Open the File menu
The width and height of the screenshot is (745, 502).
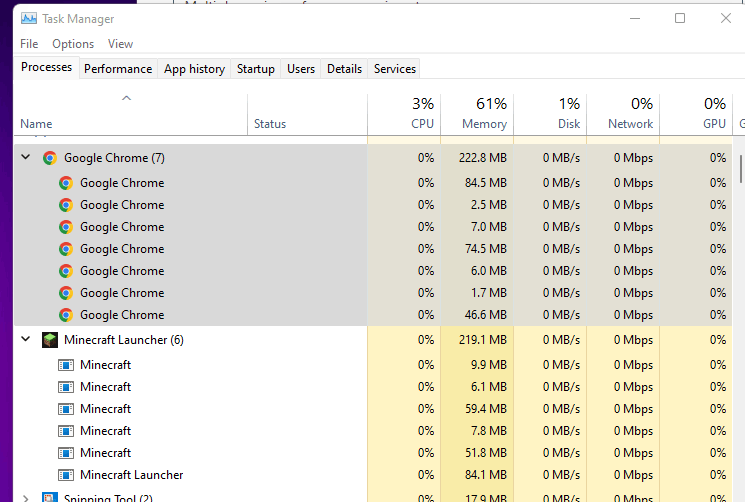tap(29, 44)
